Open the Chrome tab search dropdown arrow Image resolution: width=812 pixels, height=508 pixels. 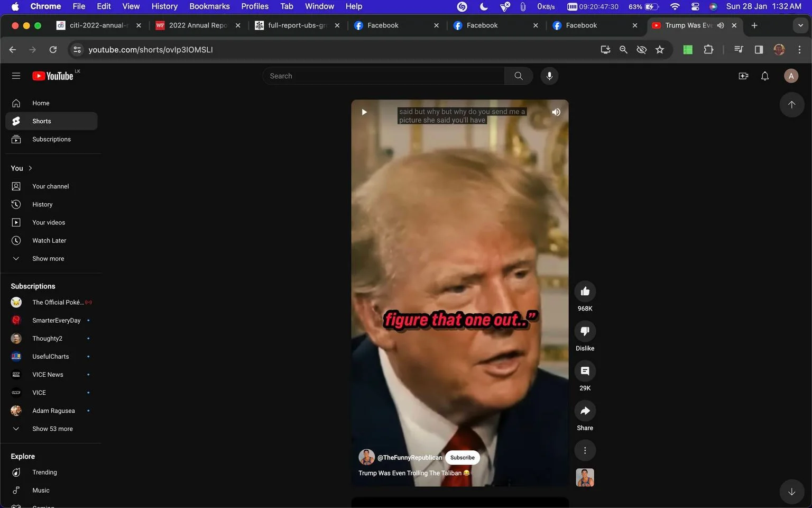[800, 25]
